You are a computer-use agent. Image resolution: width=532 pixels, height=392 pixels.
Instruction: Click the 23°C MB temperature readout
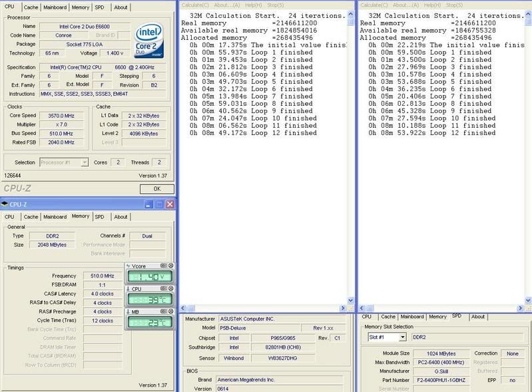click(150, 323)
